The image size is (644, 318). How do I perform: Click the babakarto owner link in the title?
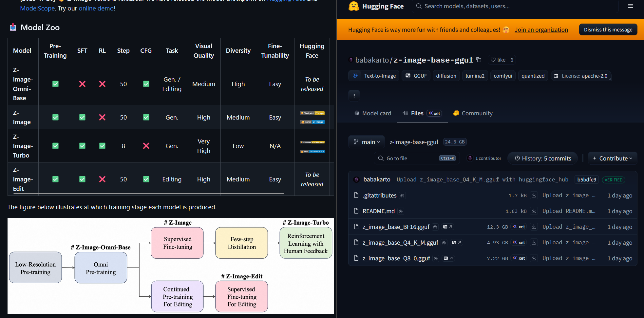pos(372,60)
